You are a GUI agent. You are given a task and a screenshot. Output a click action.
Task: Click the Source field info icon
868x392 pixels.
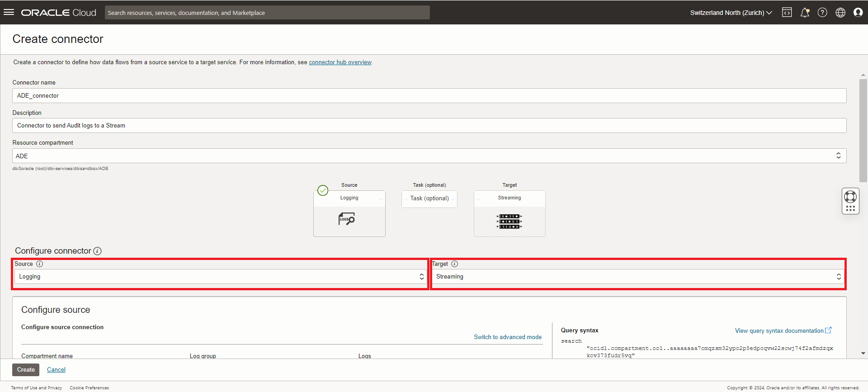tap(40, 264)
